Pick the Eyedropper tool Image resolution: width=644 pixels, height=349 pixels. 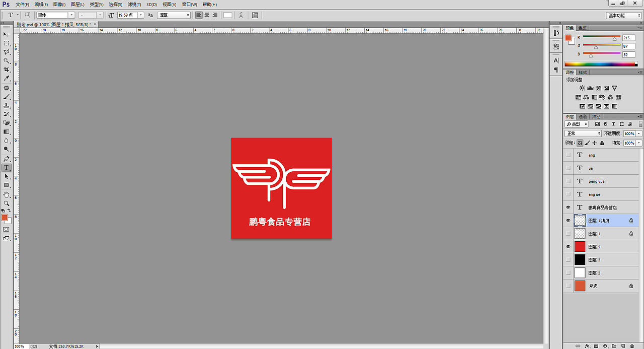click(x=7, y=79)
